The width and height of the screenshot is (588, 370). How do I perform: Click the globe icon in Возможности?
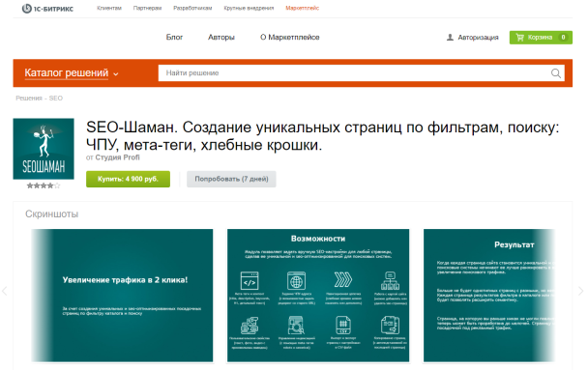coord(296,281)
